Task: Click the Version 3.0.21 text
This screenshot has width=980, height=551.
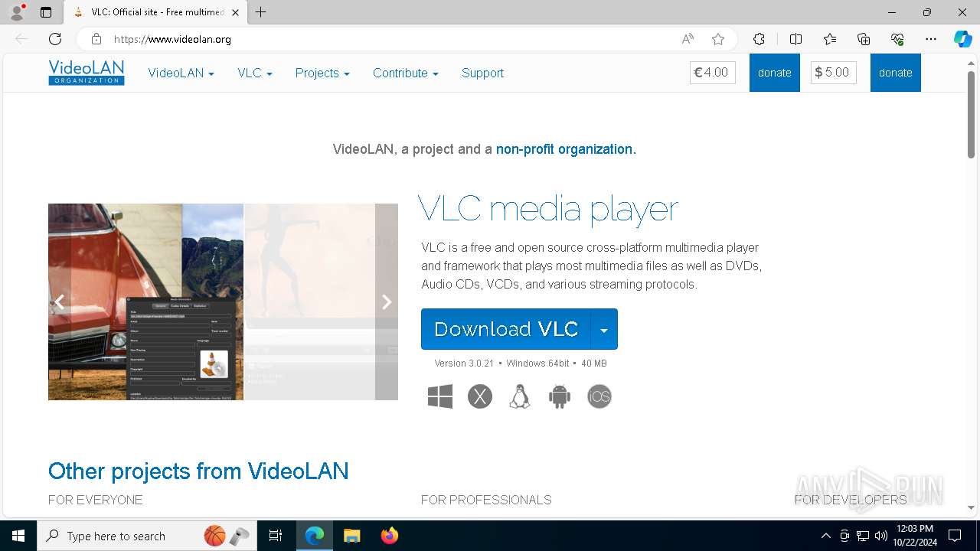Action: 464,364
